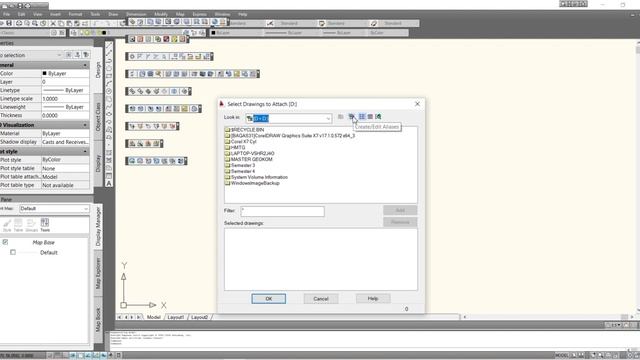Open the $RECYCLE.BIN folder icon

tap(227, 130)
